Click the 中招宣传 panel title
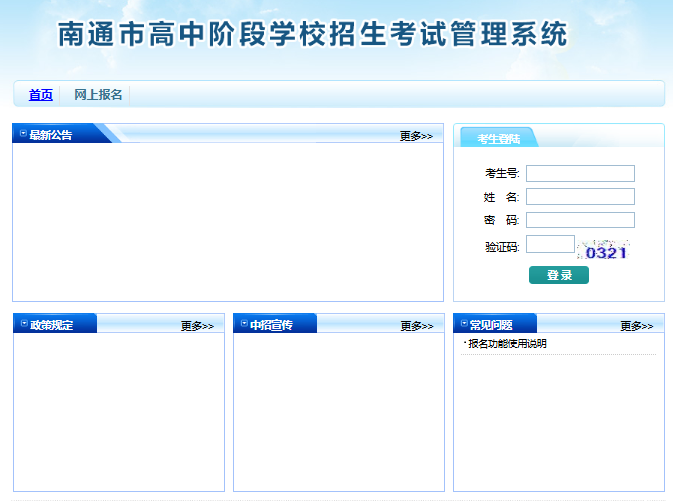Viewport: 673px width, 501px height. 271,325
